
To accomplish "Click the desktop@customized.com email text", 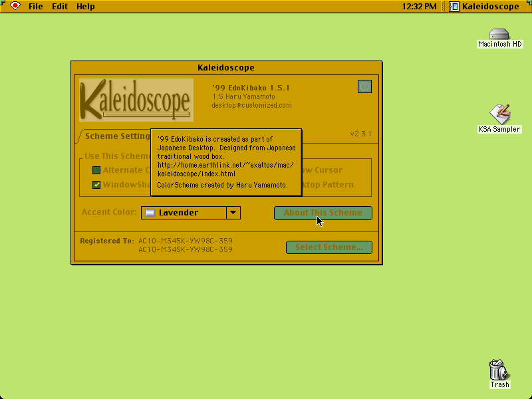I will tap(251, 106).
